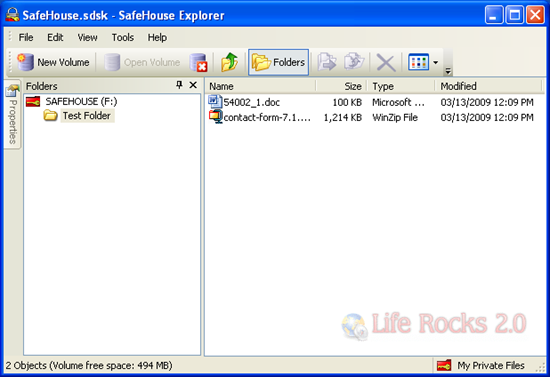Click the views grid icon
This screenshot has height=377, width=550.
[x=418, y=62]
